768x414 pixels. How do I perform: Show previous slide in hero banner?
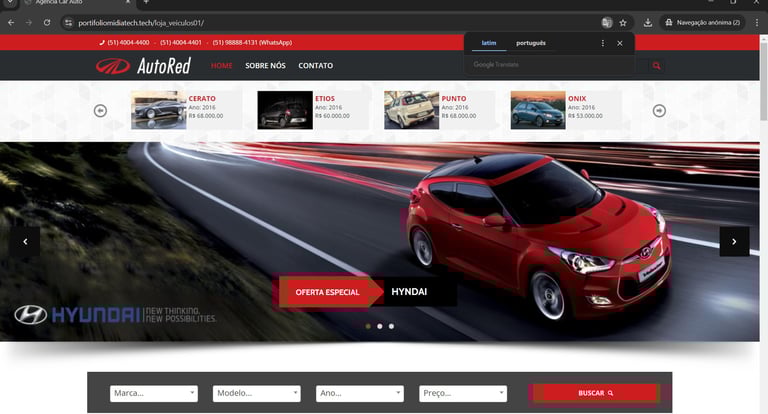[x=25, y=242]
